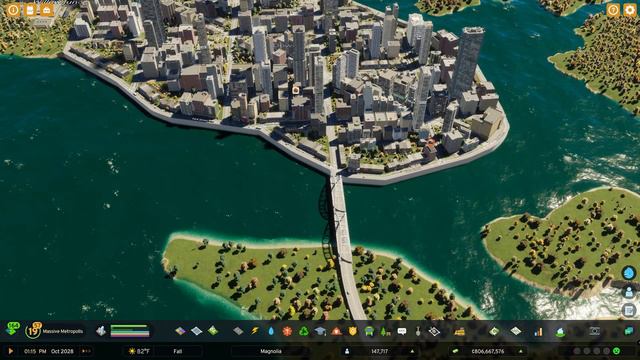Click the Magnolia city name field
Viewport: 640px width, 360px height.
point(271,351)
